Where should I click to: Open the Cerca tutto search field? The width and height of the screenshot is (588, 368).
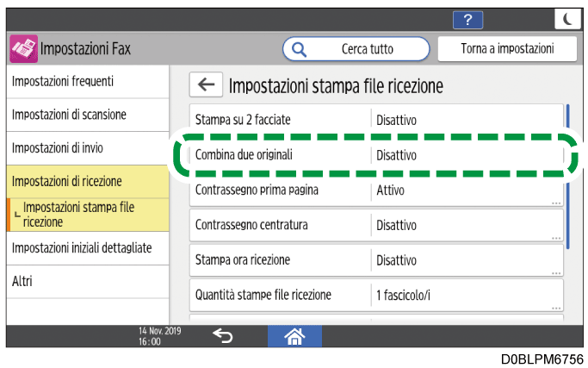coord(356,49)
